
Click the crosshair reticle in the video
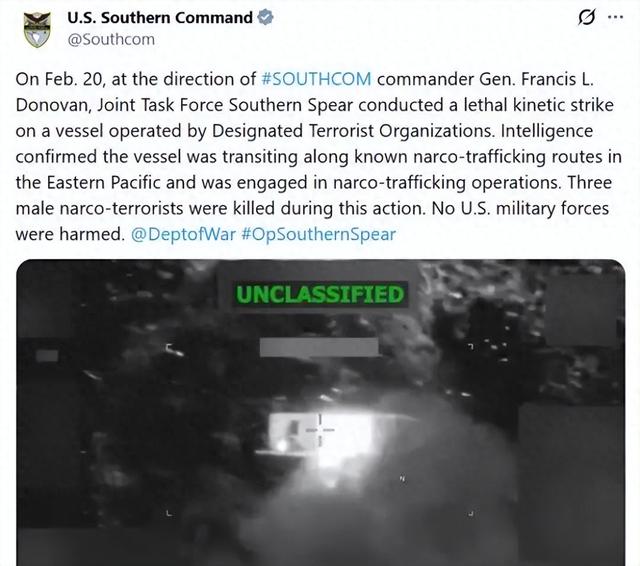pyautogui.click(x=320, y=430)
